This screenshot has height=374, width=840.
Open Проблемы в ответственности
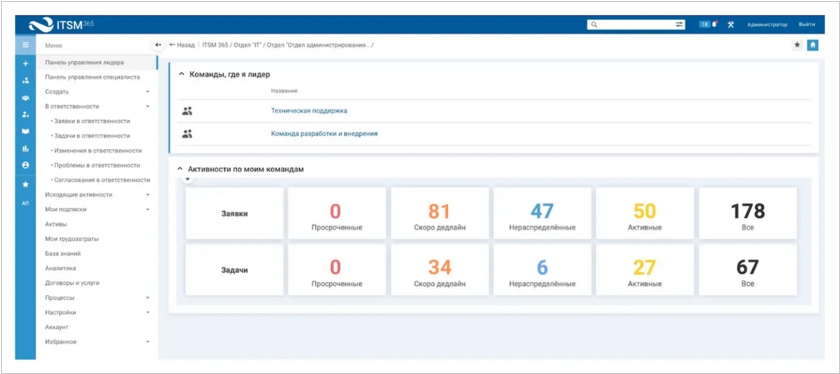(97, 165)
